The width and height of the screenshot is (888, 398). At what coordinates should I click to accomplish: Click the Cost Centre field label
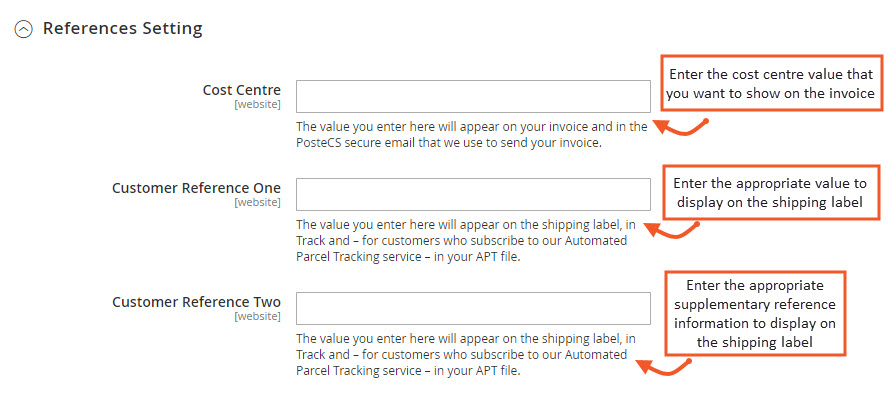tap(241, 89)
